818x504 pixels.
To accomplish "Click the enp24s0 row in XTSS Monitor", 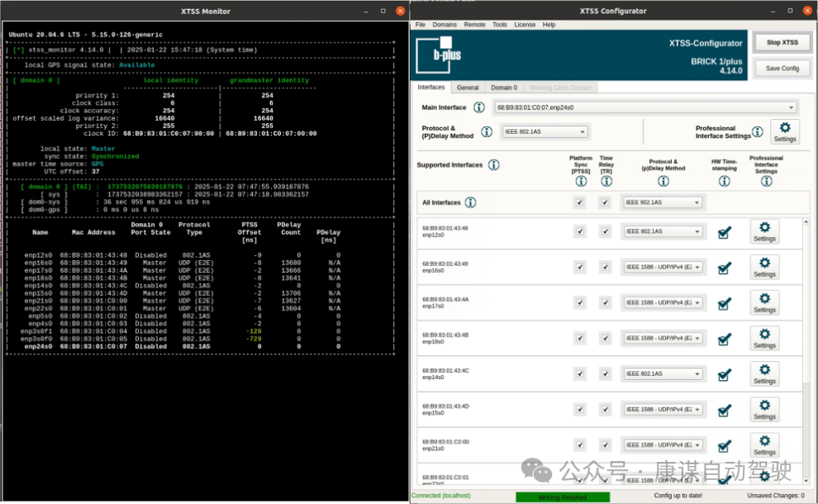I will pyautogui.click(x=183, y=346).
